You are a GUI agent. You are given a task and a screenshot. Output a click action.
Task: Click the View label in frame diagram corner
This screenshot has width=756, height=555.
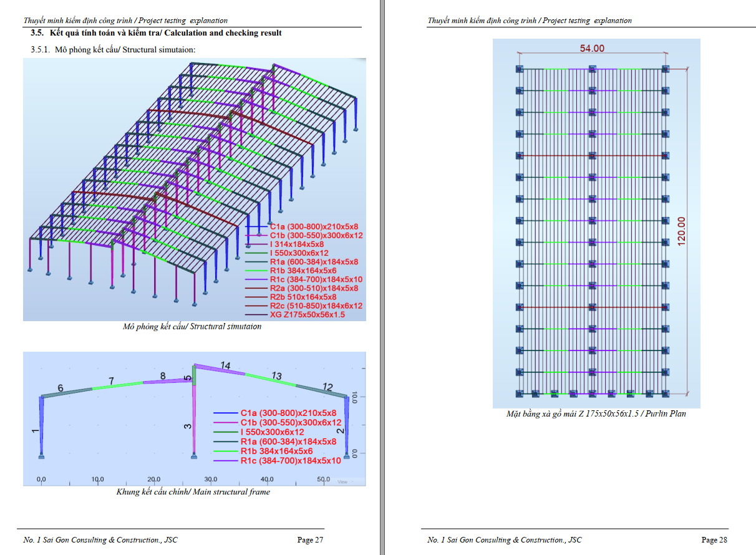click(342, 481)
